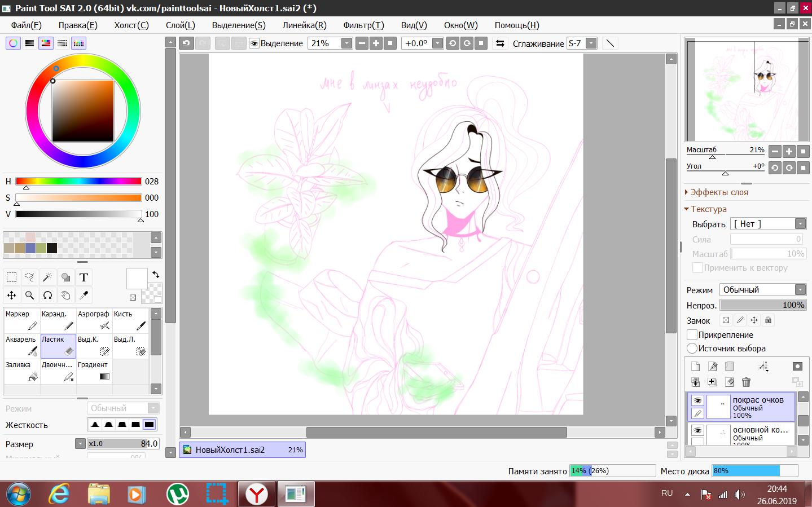Screen dimensions: 812x507
Task: Create a new normal layer
Action: click(695, 367)
